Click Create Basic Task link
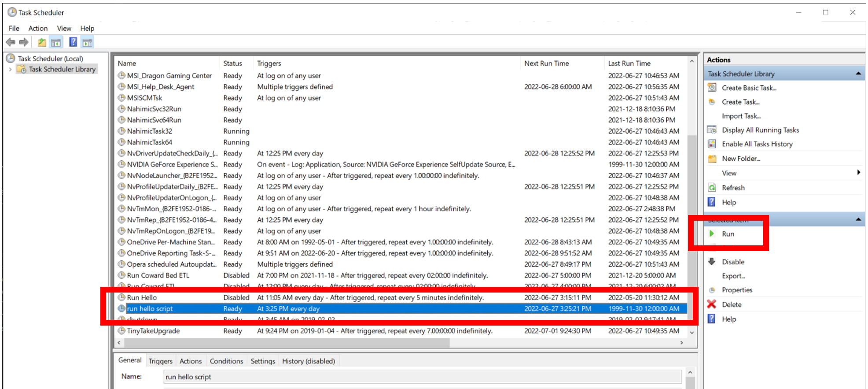Screen dimensions: 868x389 click(749, 88)
